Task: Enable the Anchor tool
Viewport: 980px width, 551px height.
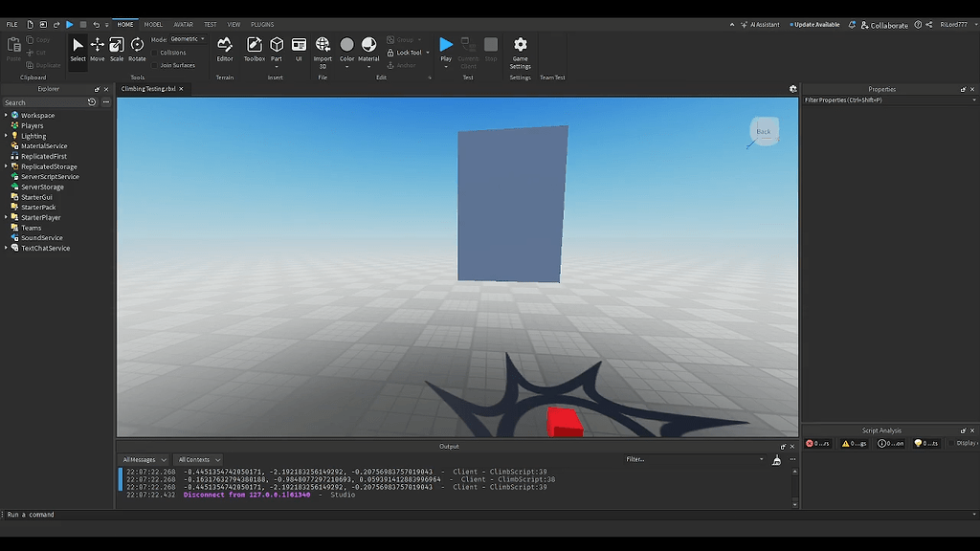Action: 405,64
